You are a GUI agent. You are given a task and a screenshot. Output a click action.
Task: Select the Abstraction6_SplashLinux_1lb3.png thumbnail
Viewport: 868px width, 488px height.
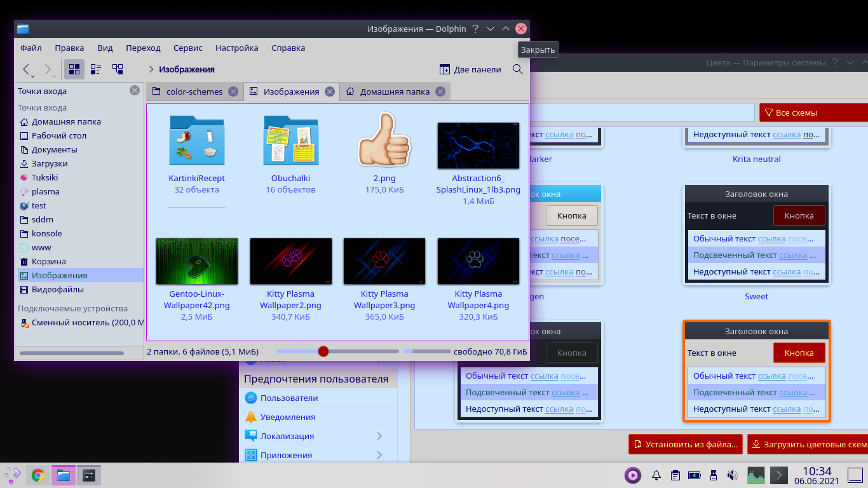[x=478, y=146]
